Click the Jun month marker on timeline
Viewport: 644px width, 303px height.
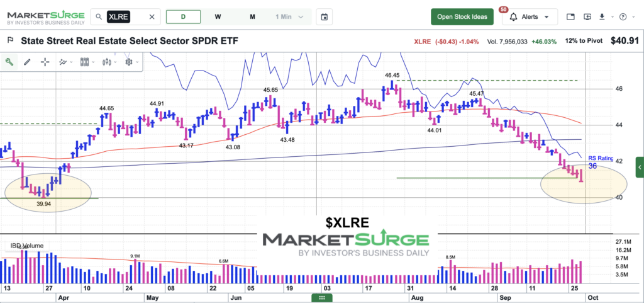pyautogui.click(x=235, y=297)
